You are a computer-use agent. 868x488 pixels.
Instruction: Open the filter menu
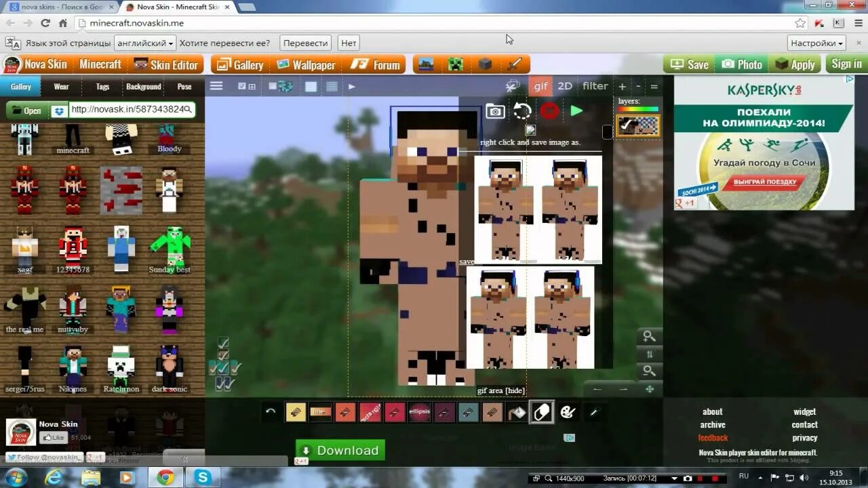595,86
